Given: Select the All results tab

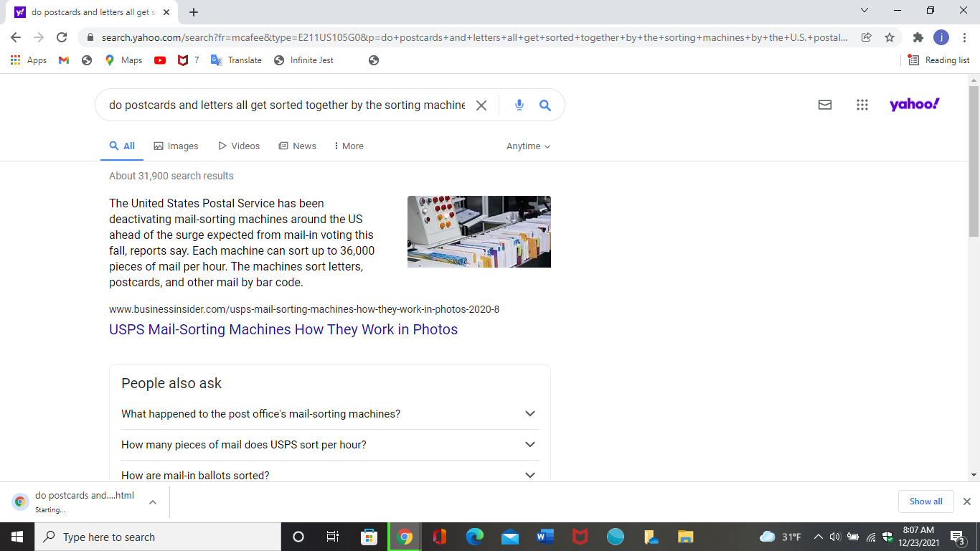Looking at the screenshot, I should click(x=122, y=146).
